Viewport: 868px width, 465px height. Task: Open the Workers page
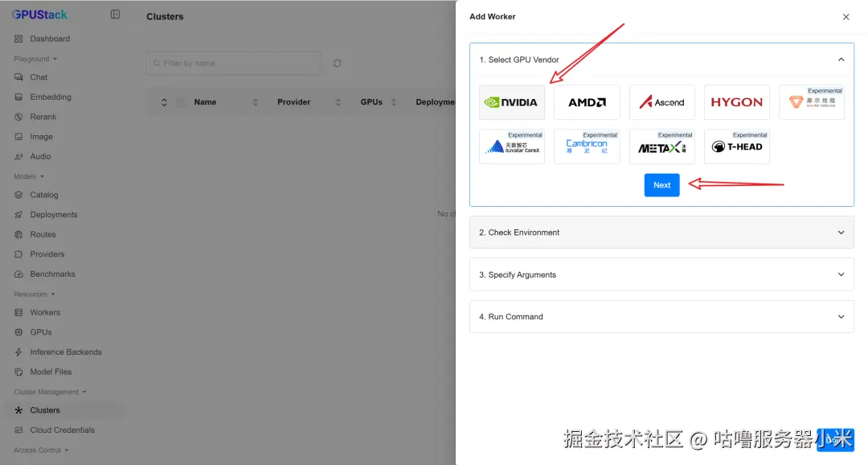(x=45, y=313)
